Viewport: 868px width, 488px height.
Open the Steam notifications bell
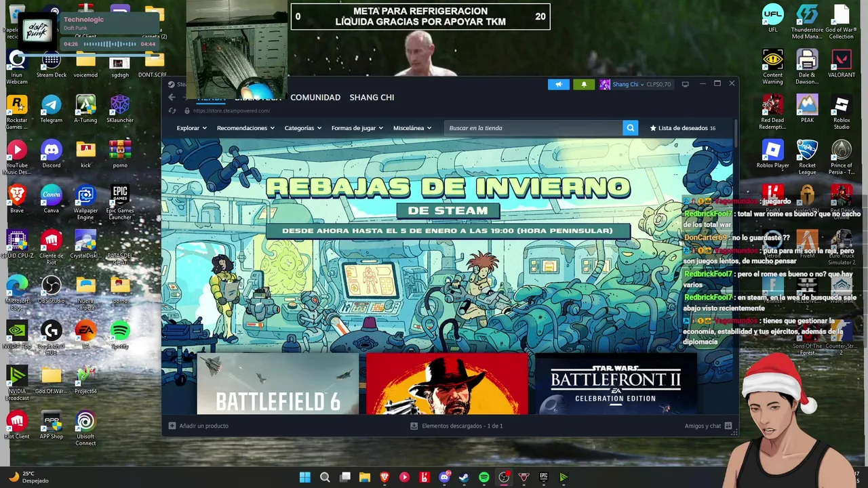point(584,85)
